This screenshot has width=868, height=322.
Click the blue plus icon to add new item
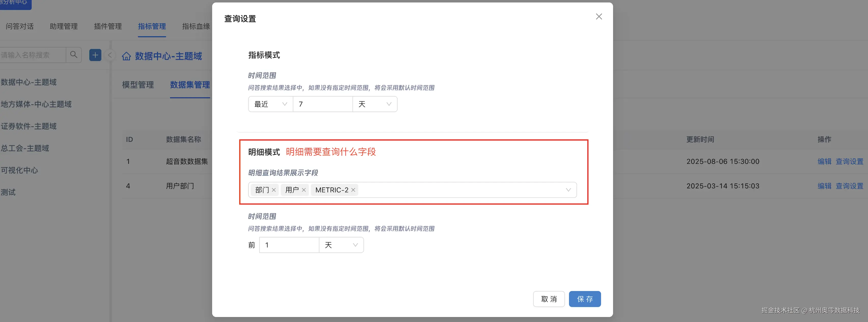pos(95,54)
